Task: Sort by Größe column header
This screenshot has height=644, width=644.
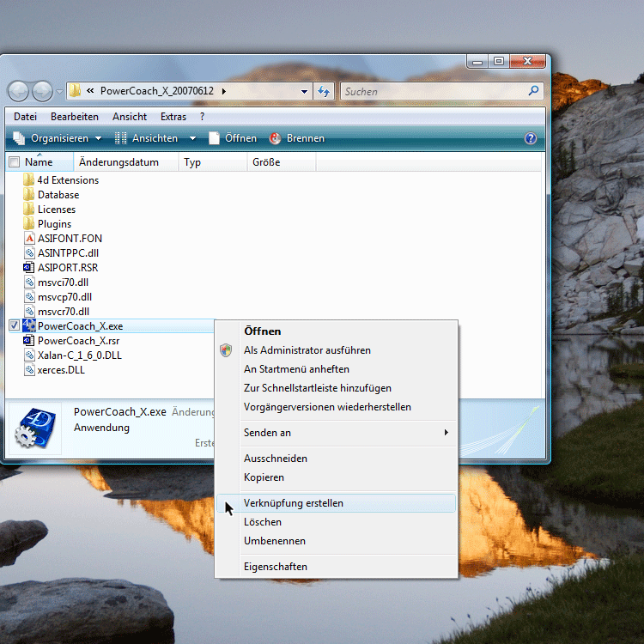Action: [x=282, y=161]
